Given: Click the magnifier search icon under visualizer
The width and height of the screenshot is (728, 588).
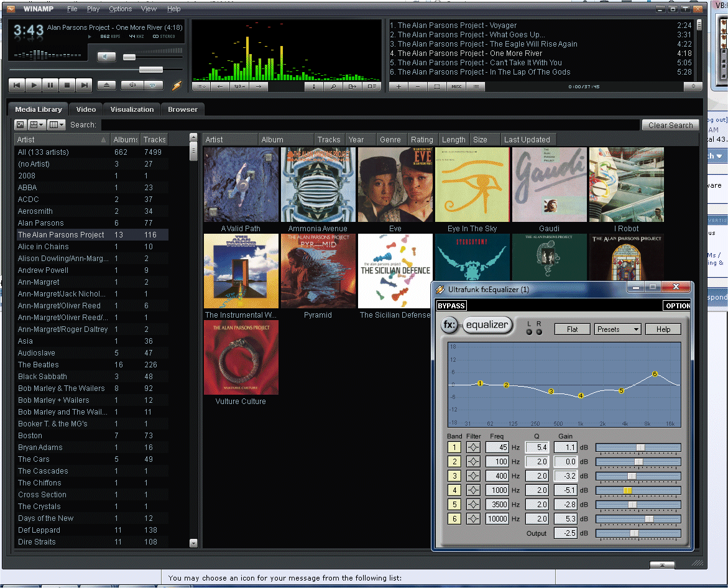Looking at the screenshot, I should 333,86.
